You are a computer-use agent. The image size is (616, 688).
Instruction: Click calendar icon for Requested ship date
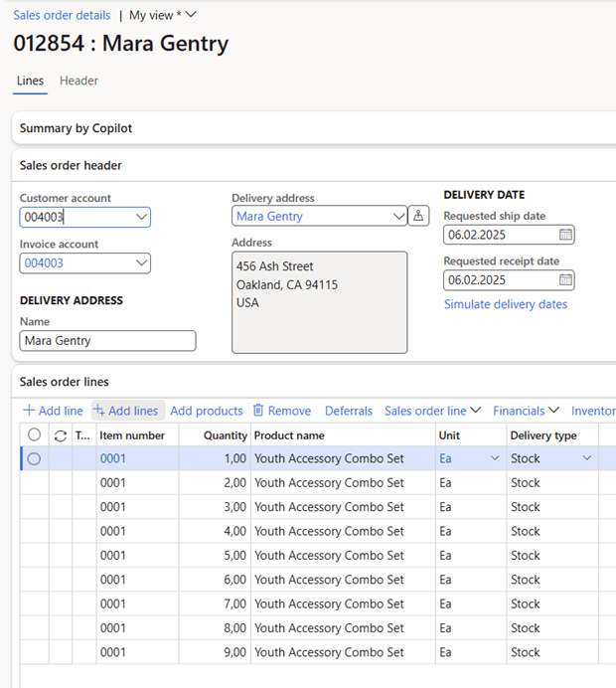point(565,236)
